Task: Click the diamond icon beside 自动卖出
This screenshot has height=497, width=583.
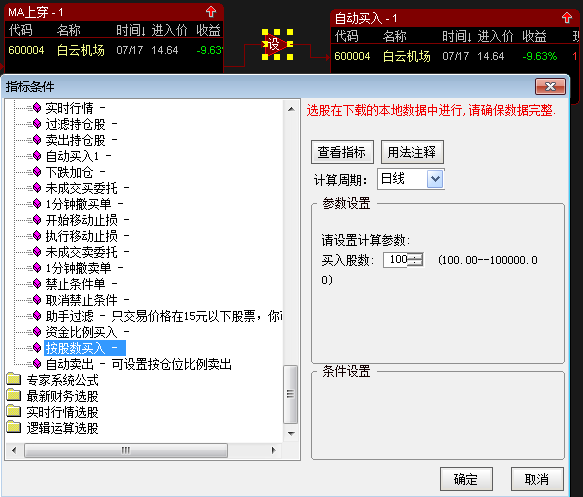Action: click(37, 364)
